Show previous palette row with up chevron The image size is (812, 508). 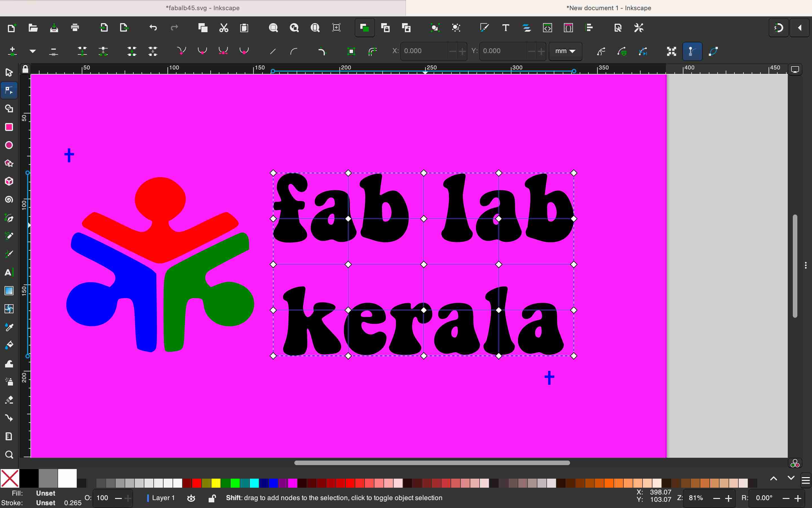pos(773,478)
